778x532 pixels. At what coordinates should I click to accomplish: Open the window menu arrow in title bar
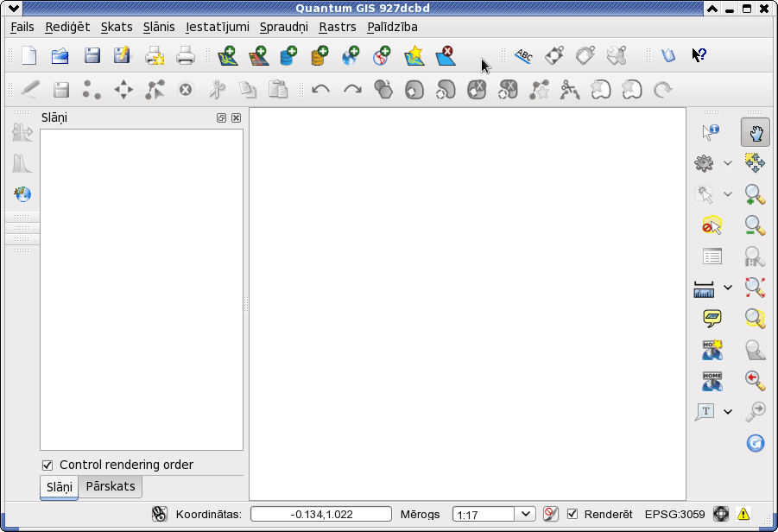14,8
